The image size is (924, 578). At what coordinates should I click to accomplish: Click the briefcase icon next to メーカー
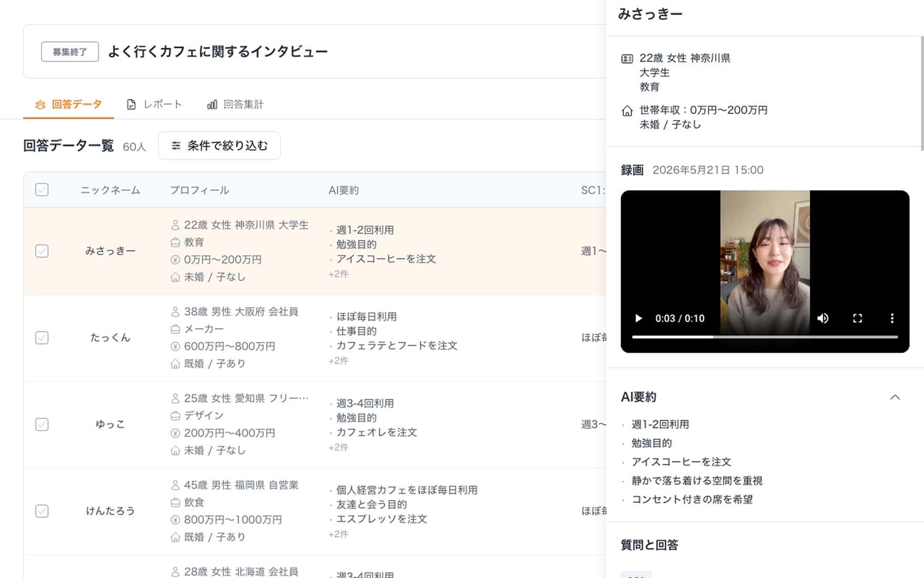tap(175, 329)
